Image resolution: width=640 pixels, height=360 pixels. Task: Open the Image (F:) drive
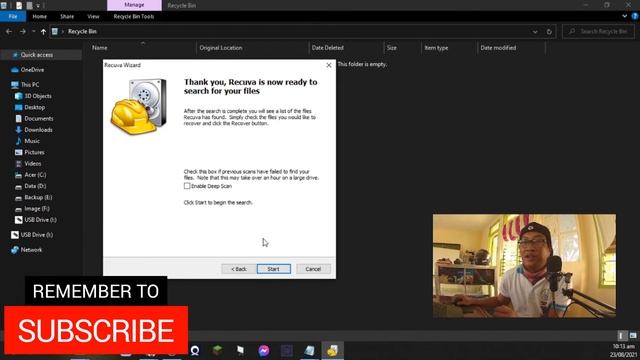[37, 209]
